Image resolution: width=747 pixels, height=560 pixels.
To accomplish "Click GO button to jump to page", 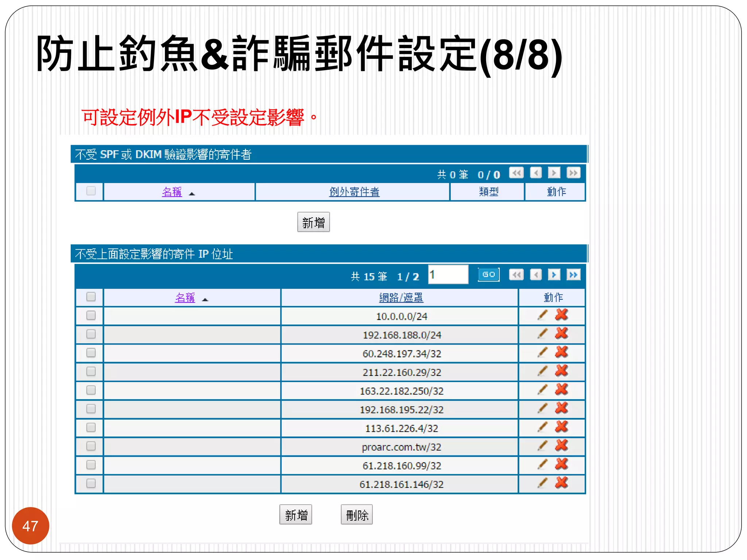I will point(488,275).
